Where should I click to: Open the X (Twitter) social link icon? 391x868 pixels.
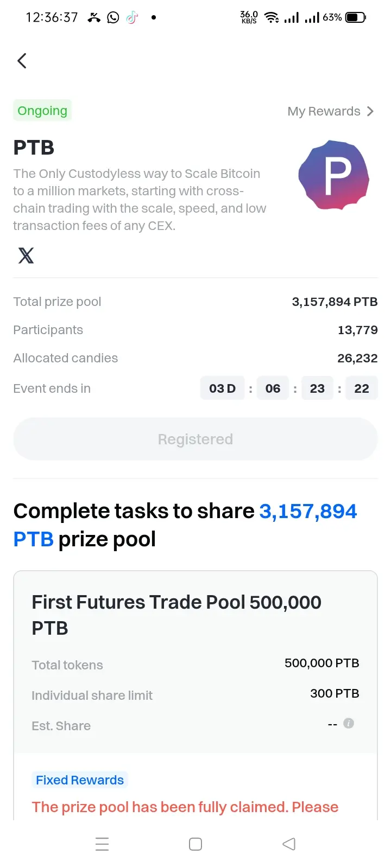pyautogui.click(x=26, y=255)
